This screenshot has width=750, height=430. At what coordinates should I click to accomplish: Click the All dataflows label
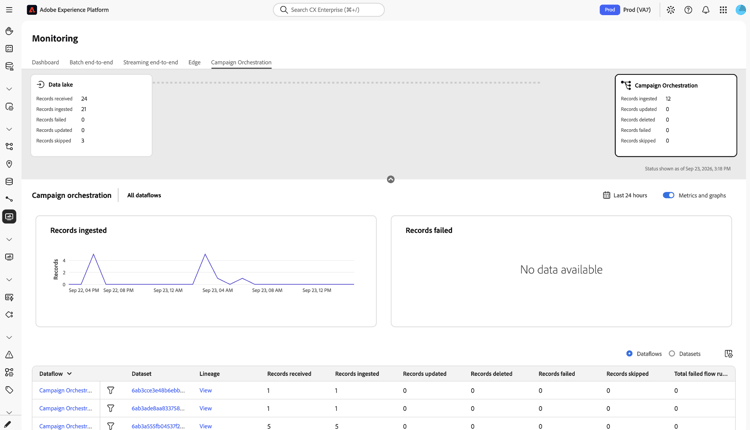[x=144, y=195]
